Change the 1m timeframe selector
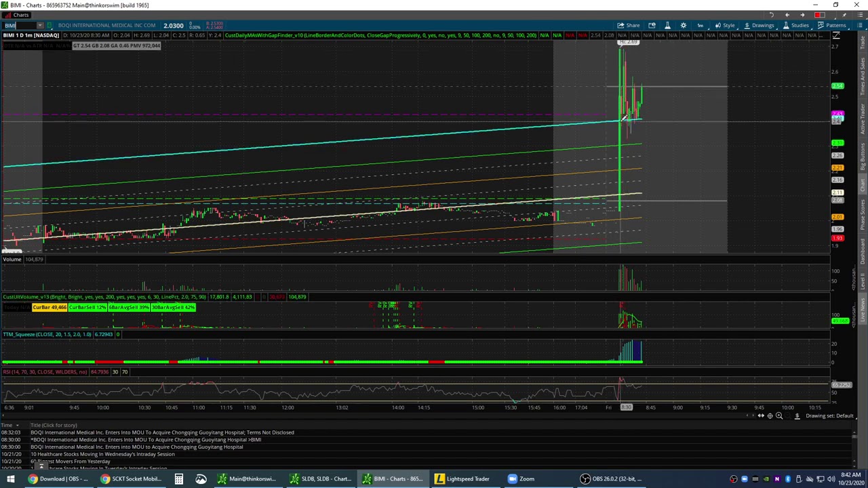Image resolution: width=868 pixels, height=488 pixels. tap(700, 26)
